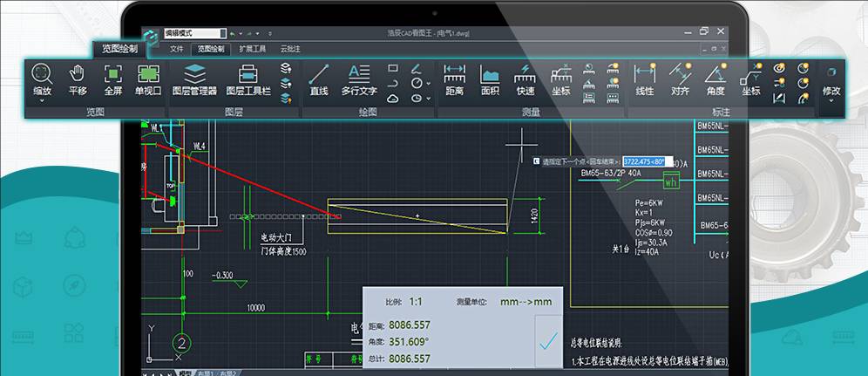This screenshot has width=868, height=376.
Task: Click 坐标 in the 测量 group
Action: [560, 79]
